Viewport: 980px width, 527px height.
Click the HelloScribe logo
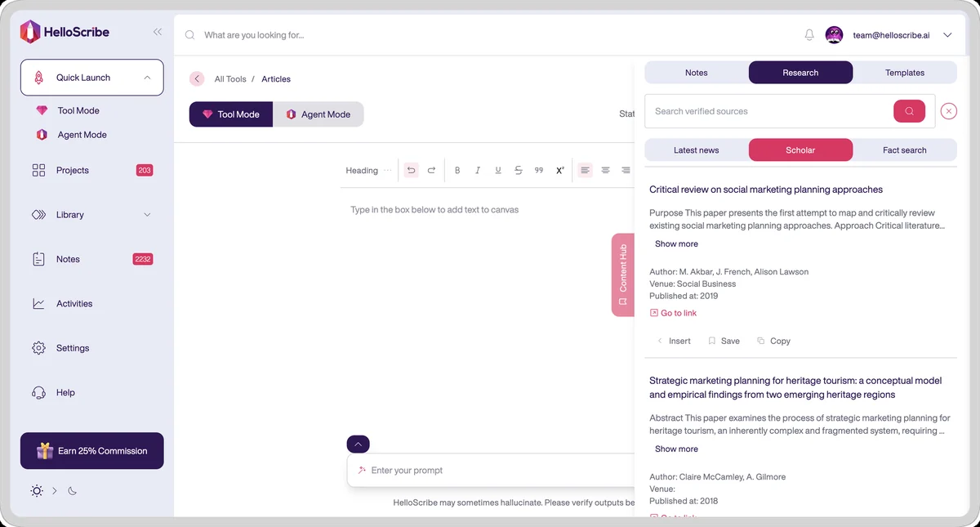pos(65,32)
